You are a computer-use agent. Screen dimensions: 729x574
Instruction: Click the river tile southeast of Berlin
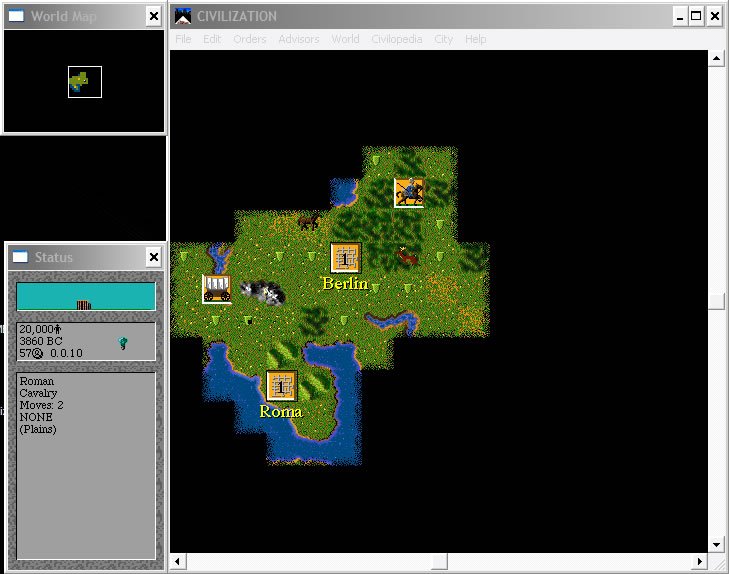click(393, 322)
